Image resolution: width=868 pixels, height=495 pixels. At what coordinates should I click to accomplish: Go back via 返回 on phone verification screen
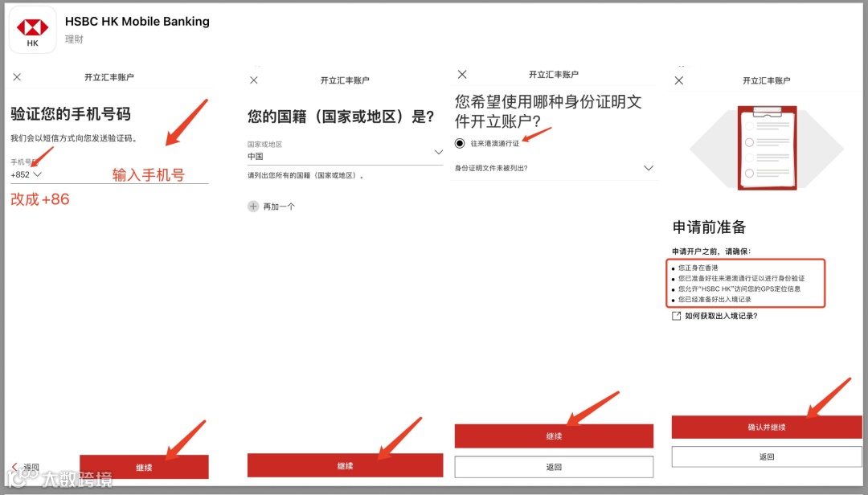click(26, 467)
